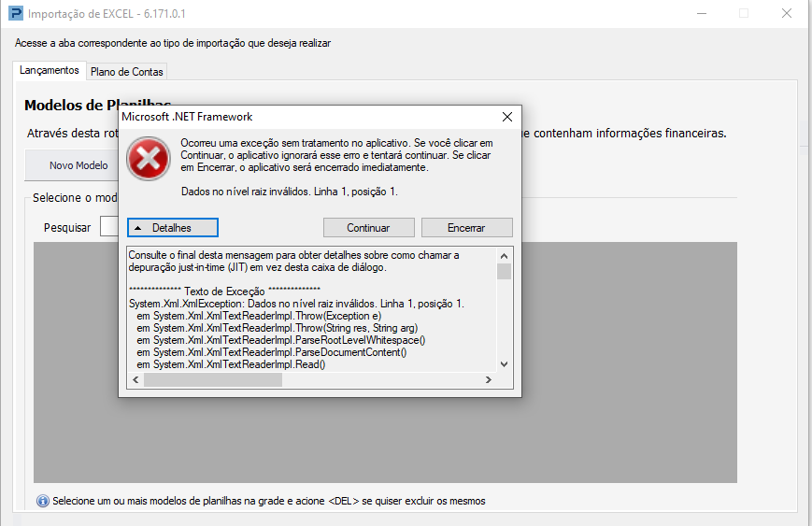Image resolution: width=812 pixels, height=526 pixels.
Task: Click the app logo icon in the title bar
Action: [16, 13]
